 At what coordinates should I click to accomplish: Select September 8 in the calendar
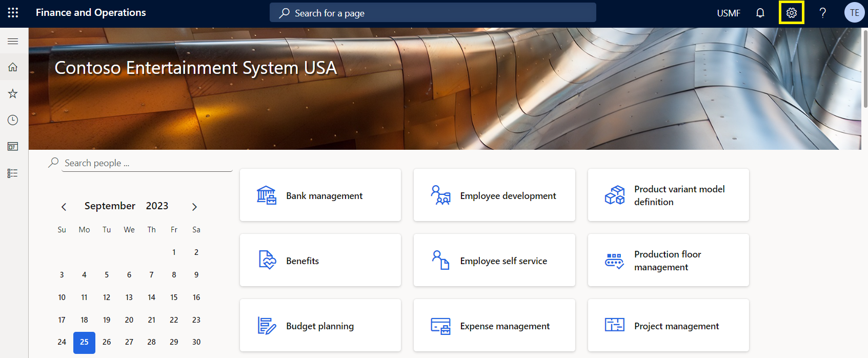click(174, 275)
